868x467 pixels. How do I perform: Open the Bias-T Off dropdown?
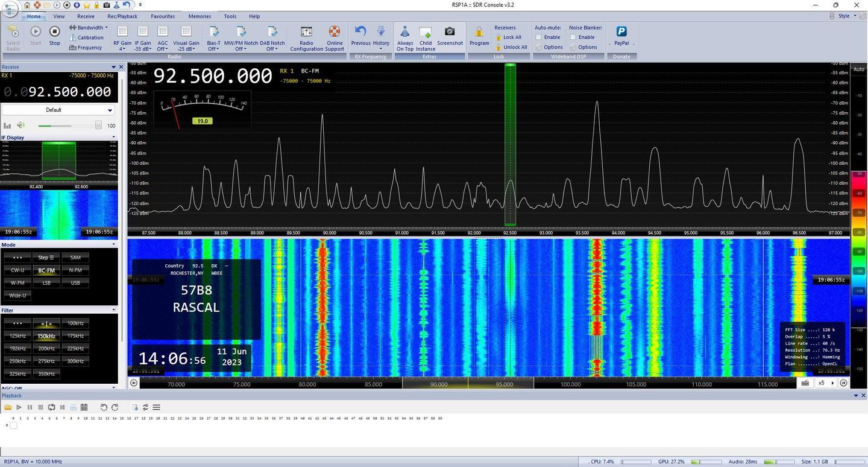click(x=213, y=38)
